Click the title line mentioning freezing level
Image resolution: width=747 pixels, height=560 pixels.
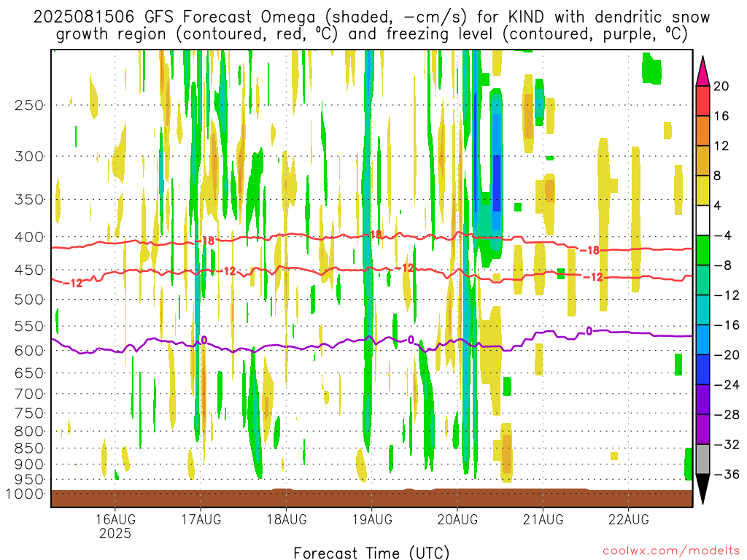coord(371,34)
